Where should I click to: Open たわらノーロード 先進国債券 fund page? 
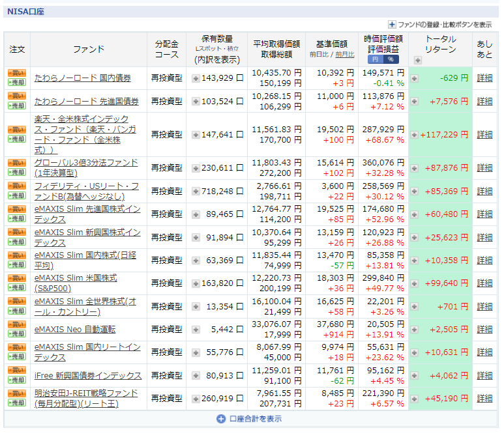click(87, 102)
